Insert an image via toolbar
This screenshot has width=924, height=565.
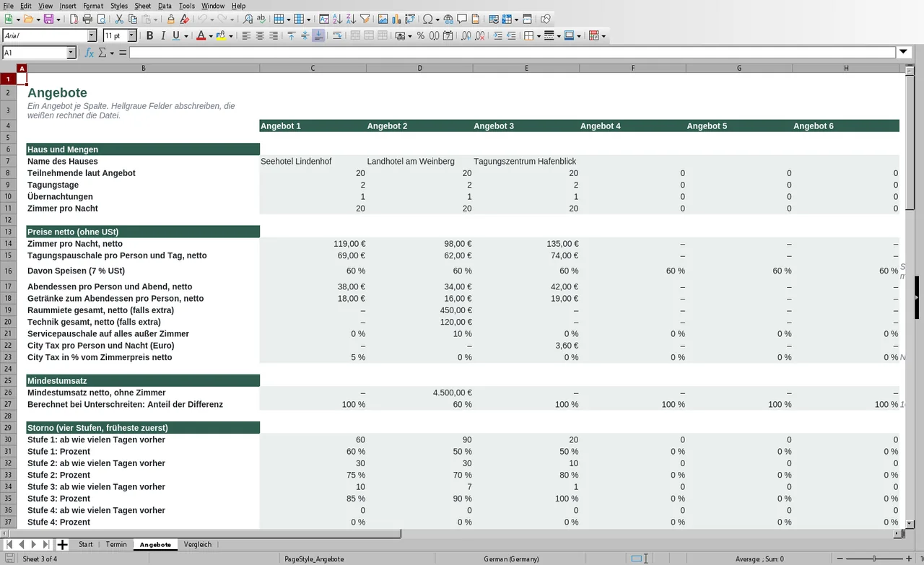[x=383, y=19]
